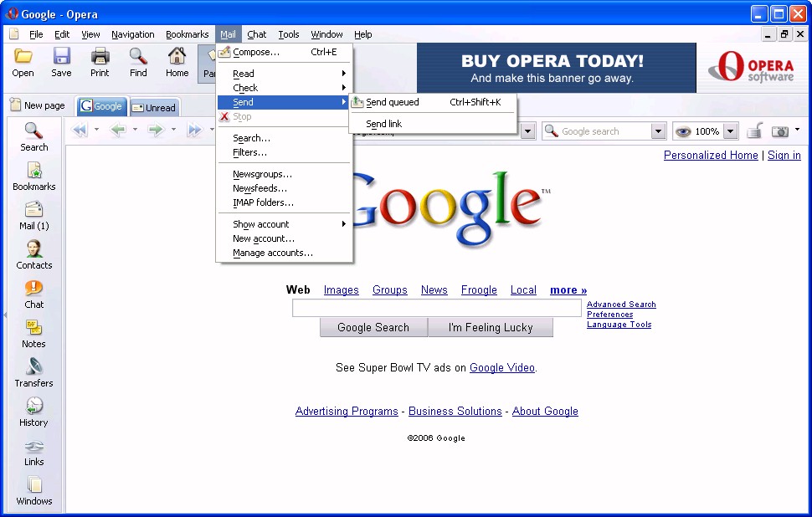Open the dropdown arrow beside camera icon
Screen dimensions: 812x517
(x=798, y=130)
